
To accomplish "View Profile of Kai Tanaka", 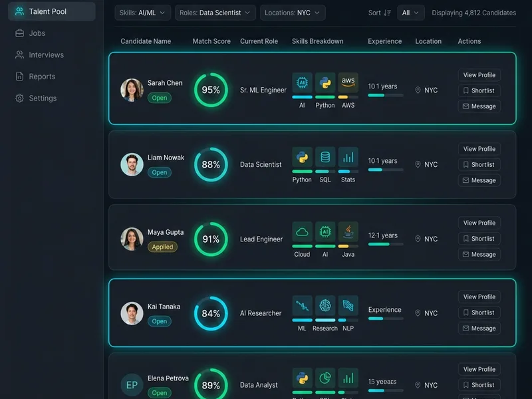I will [x=479, y=297].
